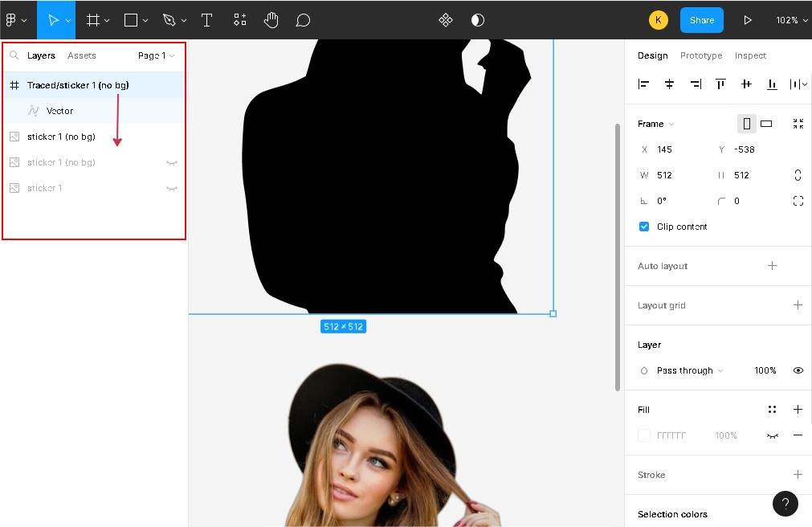812x527 pixels.
Task: Switch to the Assets tab
Action: coord(81,55)
